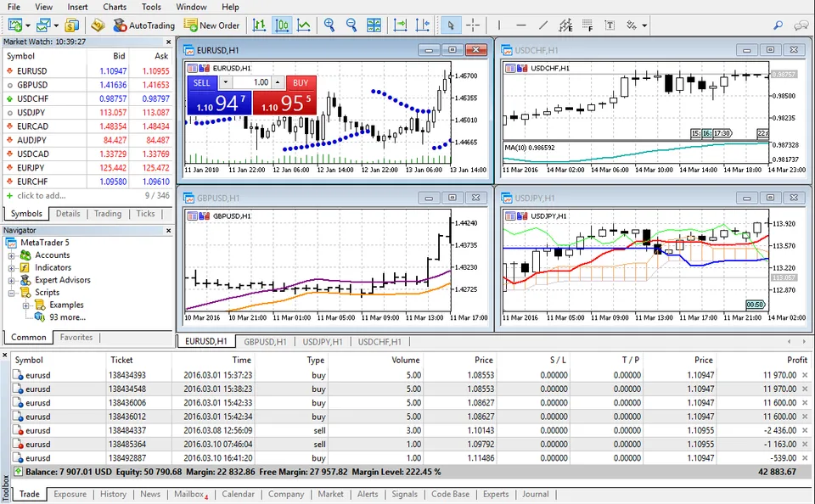Draw a horizontal line on chart

[x=521, y=25]
